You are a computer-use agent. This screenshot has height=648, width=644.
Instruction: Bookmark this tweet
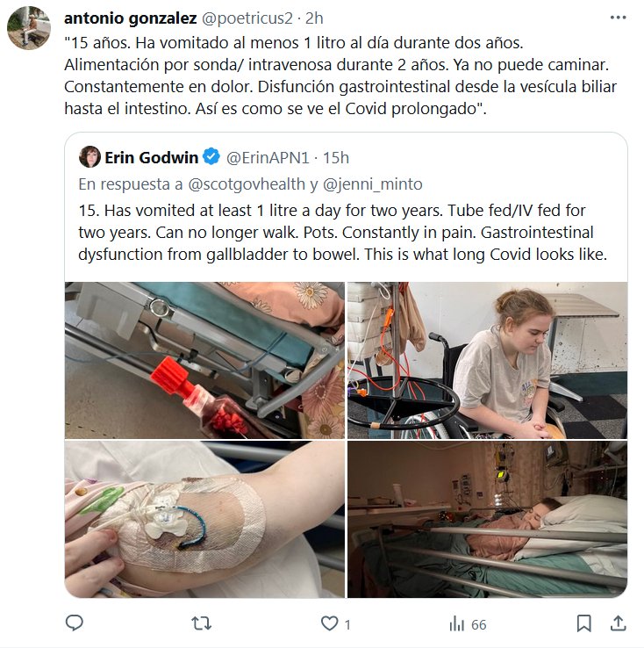click(x=583, y=623)
